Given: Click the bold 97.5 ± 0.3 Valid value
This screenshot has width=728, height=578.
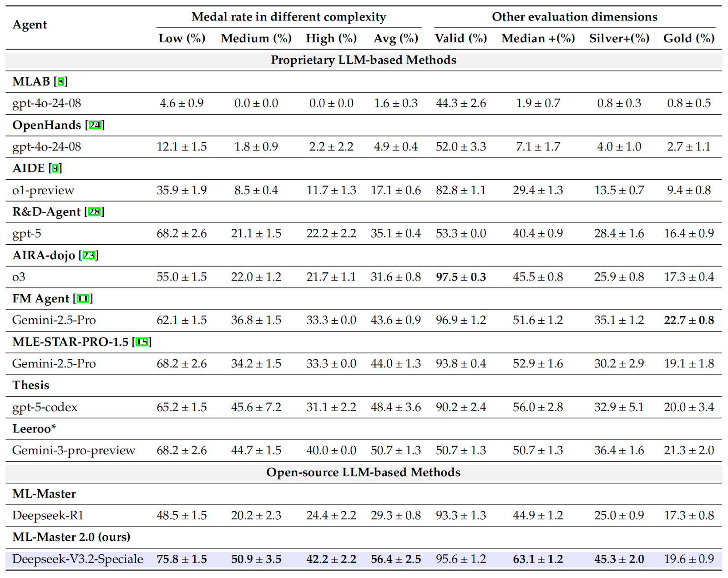Looking at the screenshot, I should pyautogui.click(x=460, y=277).
